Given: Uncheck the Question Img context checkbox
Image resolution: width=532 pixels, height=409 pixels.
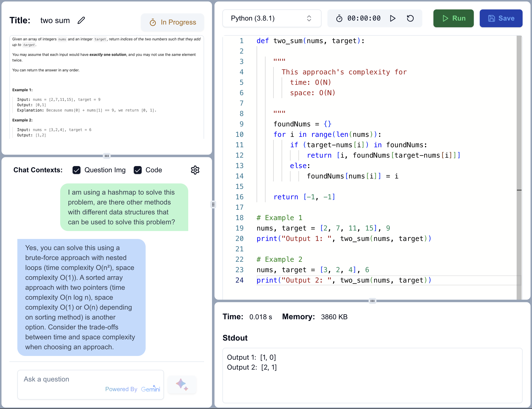Looking at the screenshot, I should (x=77, y=170).
